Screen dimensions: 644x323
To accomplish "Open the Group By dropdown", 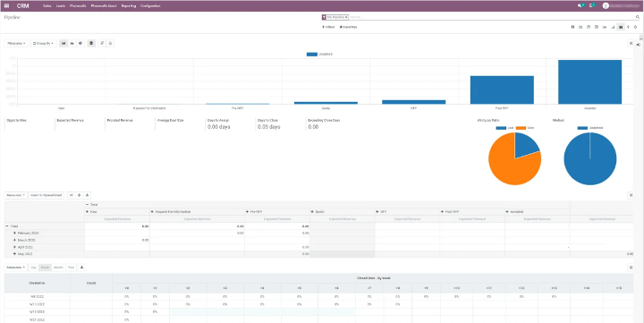I will (44, 43).
